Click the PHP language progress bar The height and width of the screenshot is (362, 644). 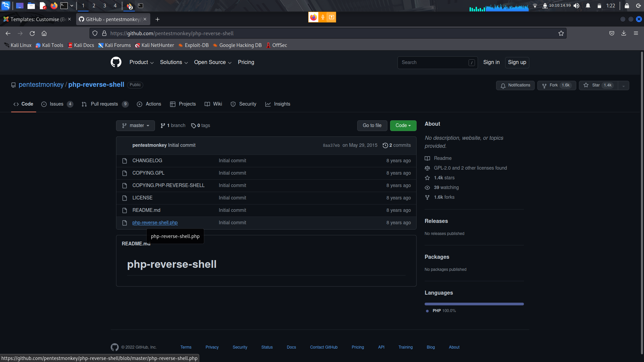click(x=474, y=304)
